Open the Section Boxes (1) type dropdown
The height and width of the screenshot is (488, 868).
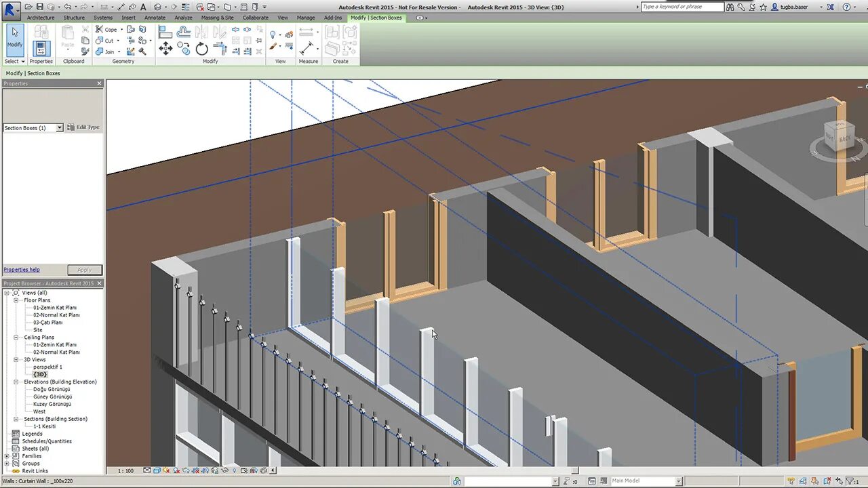point(60,127)
